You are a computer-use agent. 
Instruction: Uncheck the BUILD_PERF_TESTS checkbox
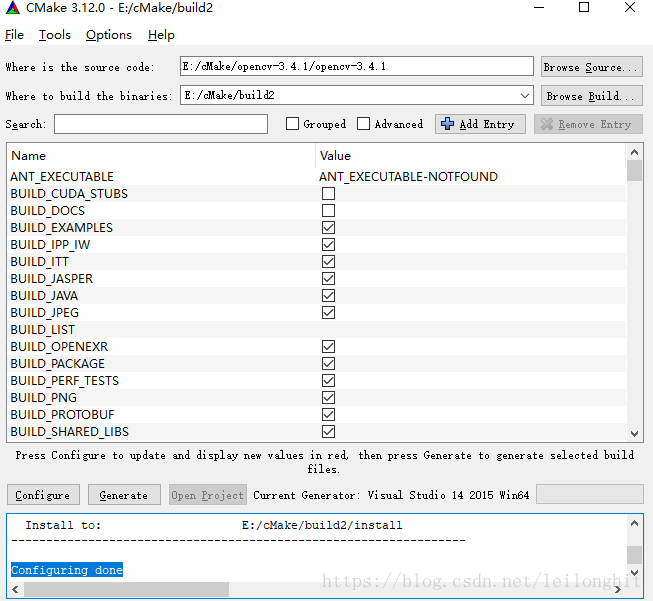click(x=328, y=381)
